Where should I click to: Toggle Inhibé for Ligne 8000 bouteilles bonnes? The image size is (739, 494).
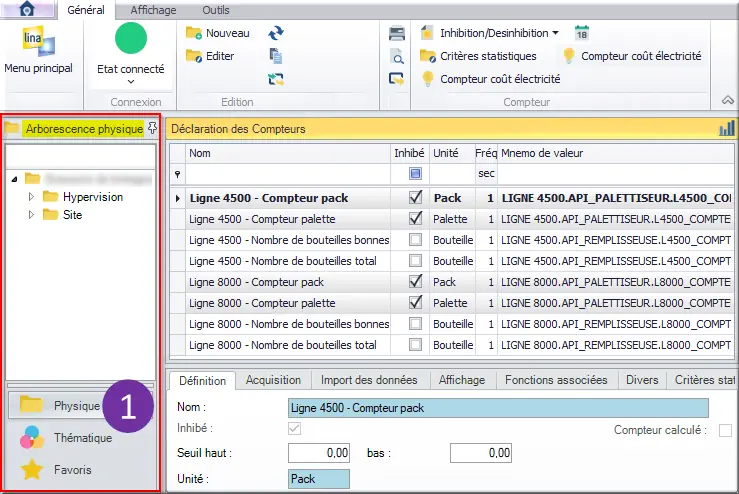tap(415, 323)
